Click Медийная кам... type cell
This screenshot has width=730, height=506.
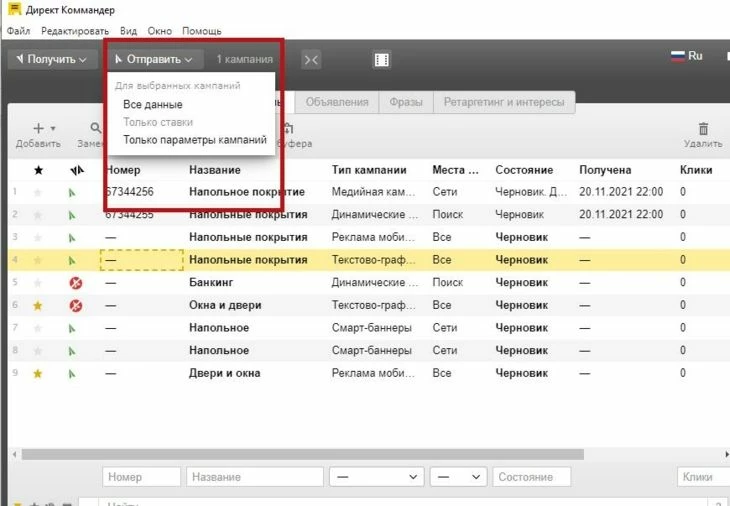373,192
